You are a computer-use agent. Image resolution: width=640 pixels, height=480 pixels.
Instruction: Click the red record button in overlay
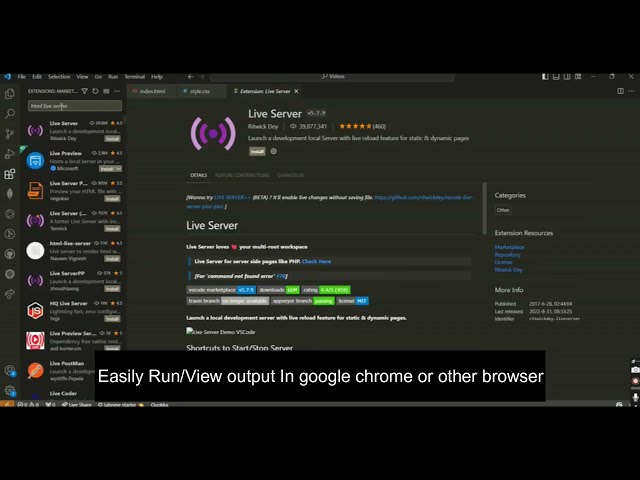coord(635,381)
